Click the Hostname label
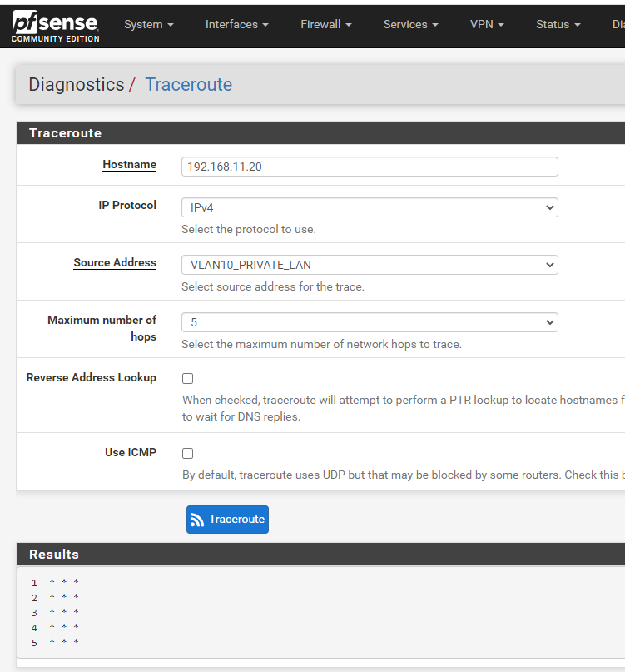The width and height of the screenshot is (625, 672). pyautogui.click(x=129, y=165)
